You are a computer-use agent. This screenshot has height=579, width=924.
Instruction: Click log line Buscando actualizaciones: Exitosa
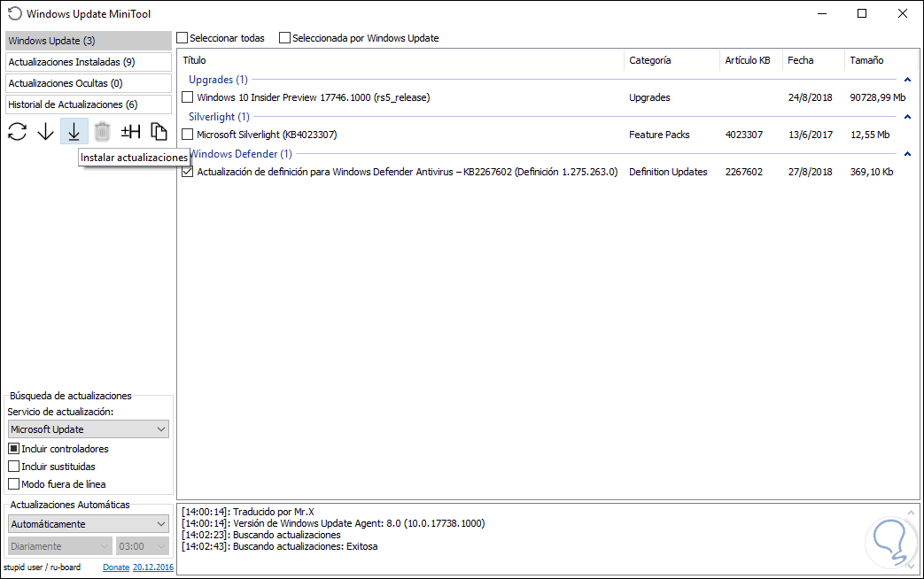click(x=279, y=546)
